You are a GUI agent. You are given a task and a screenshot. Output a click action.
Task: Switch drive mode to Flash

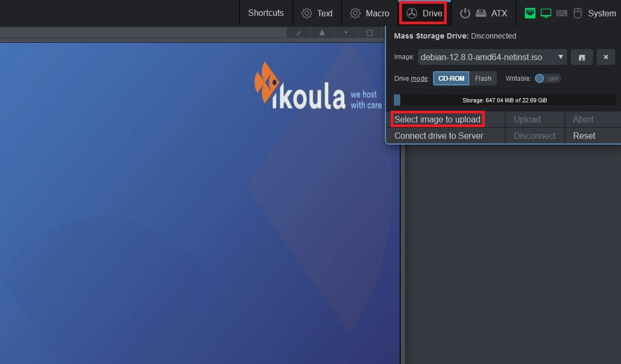(483, 78)
